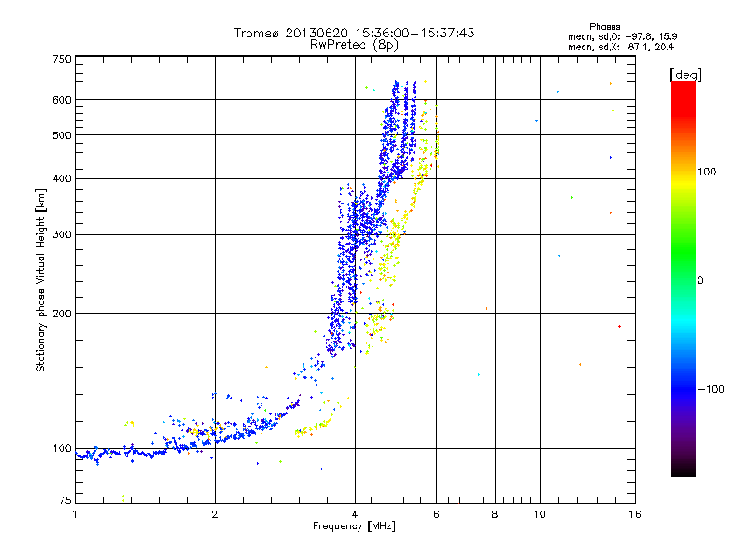This screenshot has height=560, width=747.
Task: Click the '100' y-axis tick label
Action: coord(62,449)
